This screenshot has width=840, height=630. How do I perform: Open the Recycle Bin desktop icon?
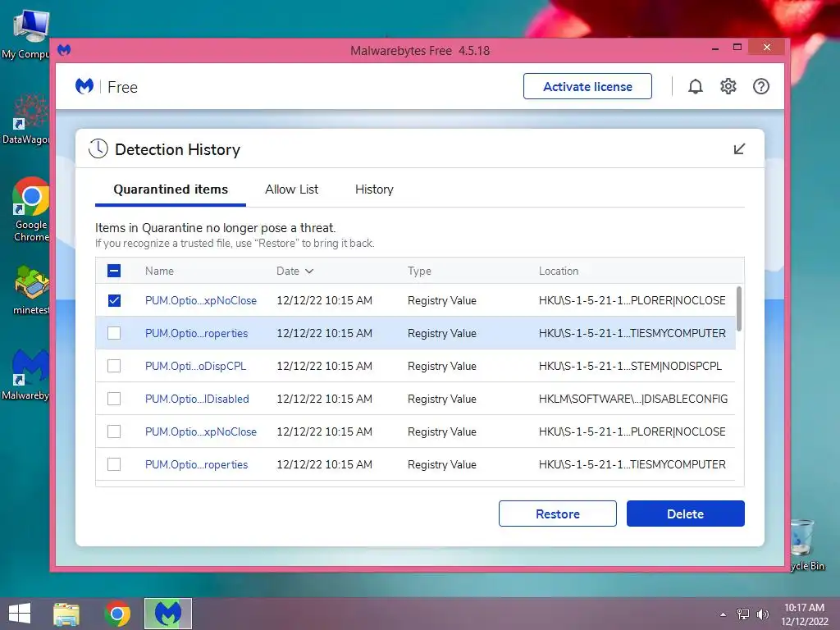click(807, 545)
